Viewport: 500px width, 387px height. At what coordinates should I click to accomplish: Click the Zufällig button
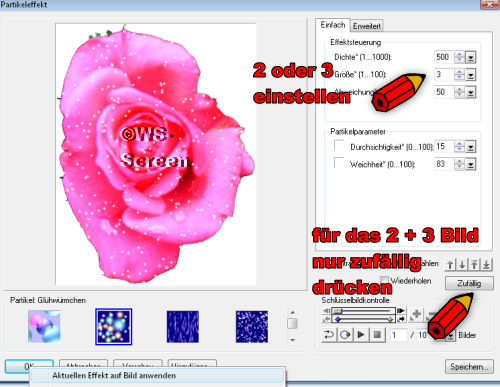coord(469,284)
